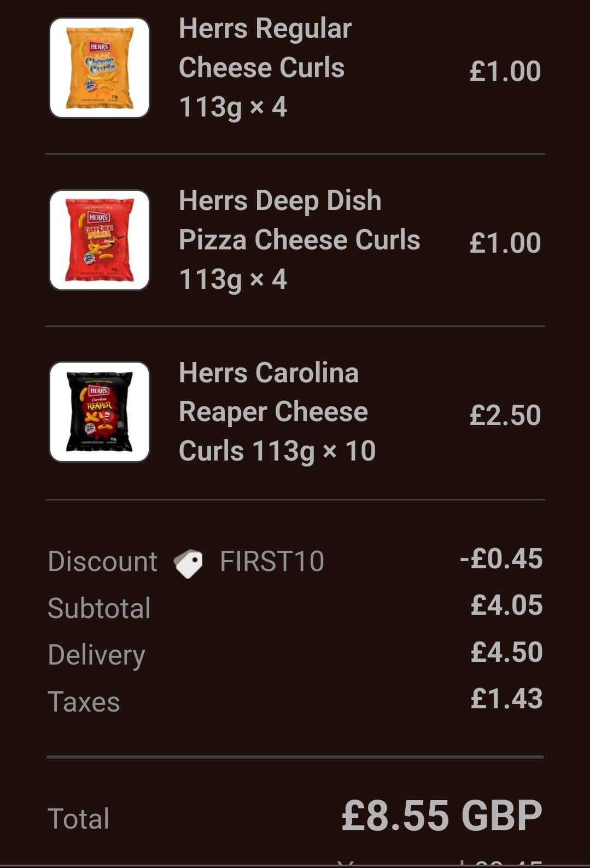Click the Delivery label
The image size is (590, 868).
(96, 655)
